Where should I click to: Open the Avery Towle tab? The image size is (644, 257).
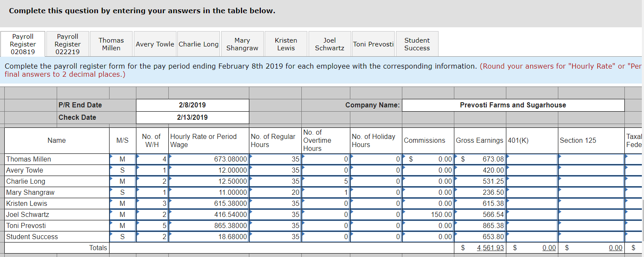click(x=155, y=44)
